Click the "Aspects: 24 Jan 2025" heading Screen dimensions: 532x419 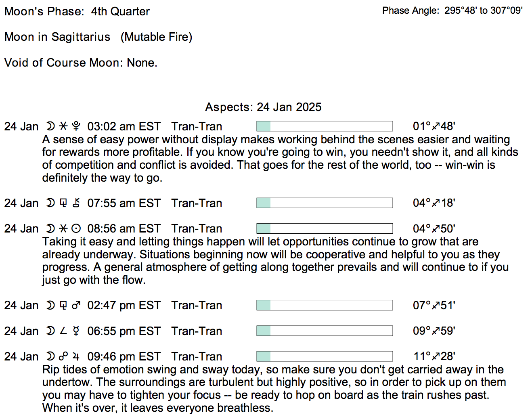coord(263,107)
